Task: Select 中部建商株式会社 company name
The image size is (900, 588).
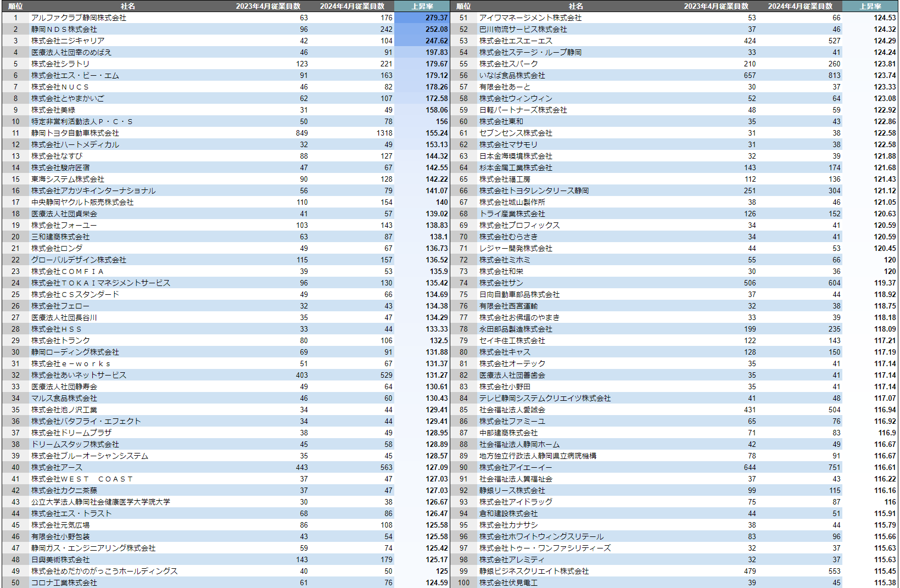Action: [508, 433]
